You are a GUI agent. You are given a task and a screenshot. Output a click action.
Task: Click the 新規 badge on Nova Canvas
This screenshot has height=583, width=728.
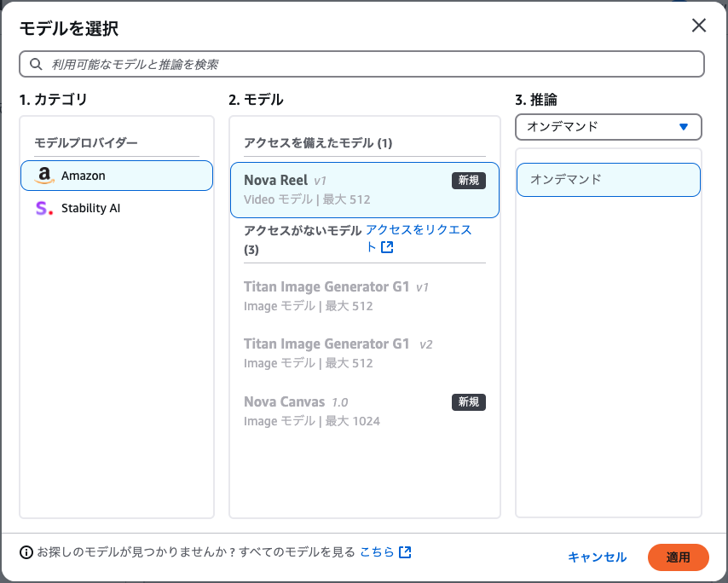tap(469, 402)
